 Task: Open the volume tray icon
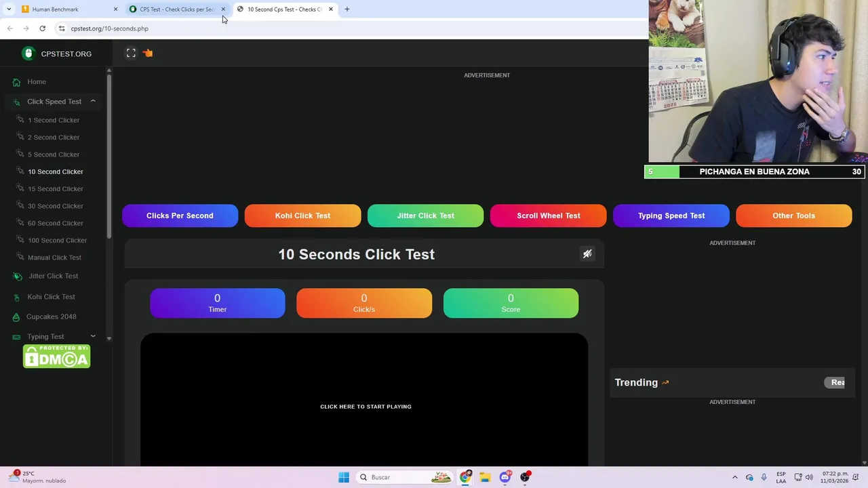(809, 477)
